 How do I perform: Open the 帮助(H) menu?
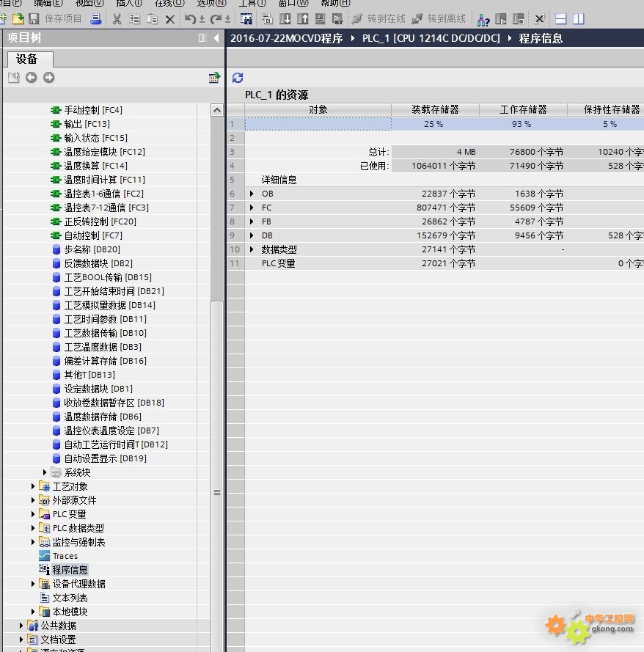click(x=335, y=4)
